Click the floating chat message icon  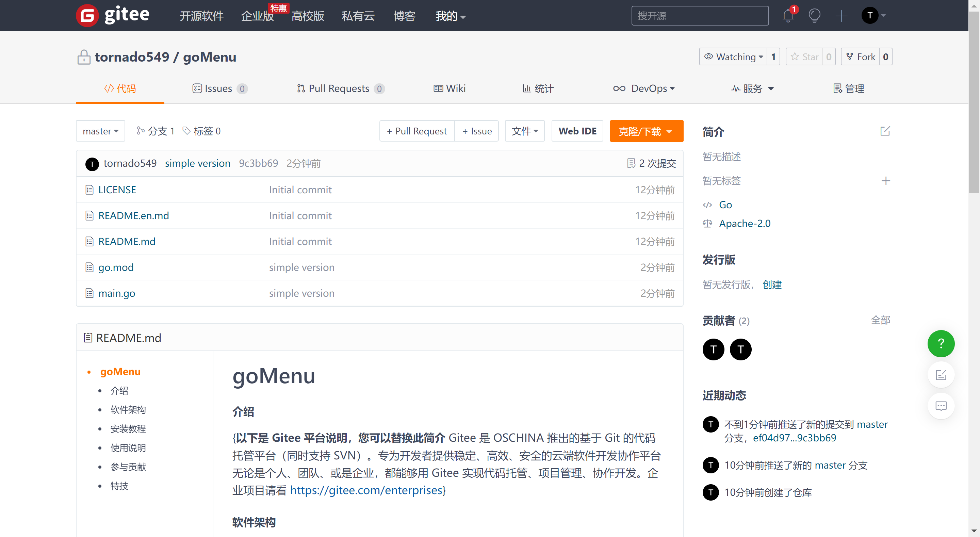(x=941, y=406)
